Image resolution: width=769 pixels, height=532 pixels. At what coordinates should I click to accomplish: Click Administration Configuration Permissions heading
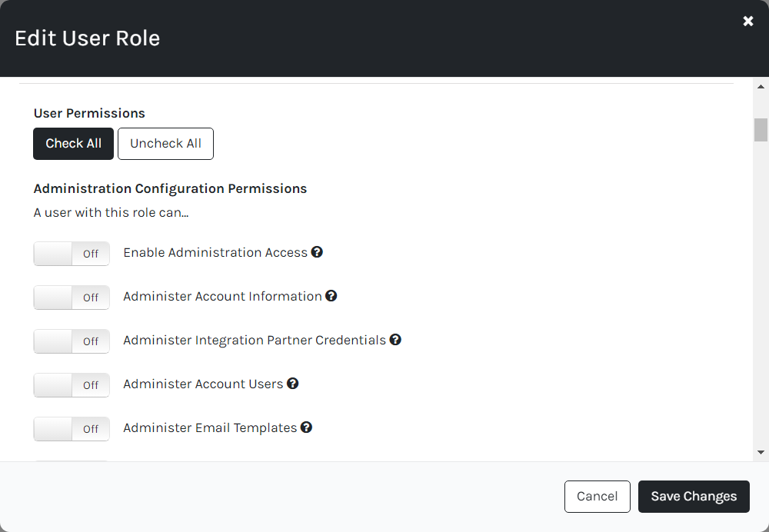click(170, 189)
